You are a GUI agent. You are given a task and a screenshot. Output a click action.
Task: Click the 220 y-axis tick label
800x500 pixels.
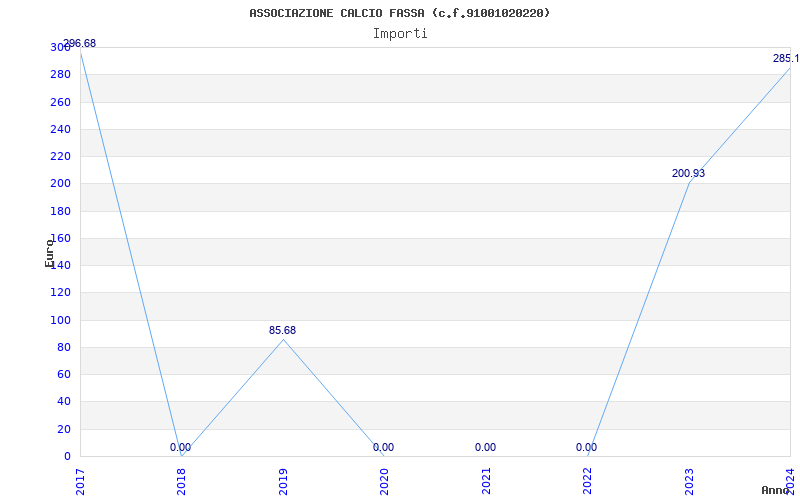[x=60, y=157]
